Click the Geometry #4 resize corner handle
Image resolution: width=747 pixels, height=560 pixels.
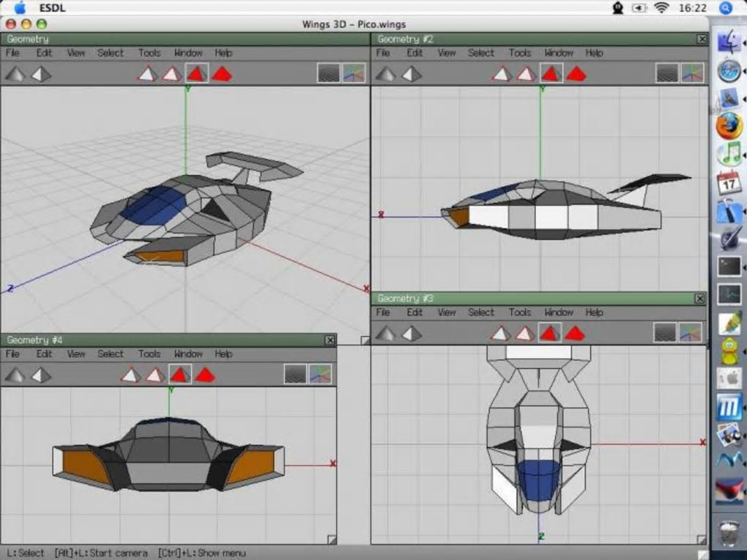coord(332,540)
